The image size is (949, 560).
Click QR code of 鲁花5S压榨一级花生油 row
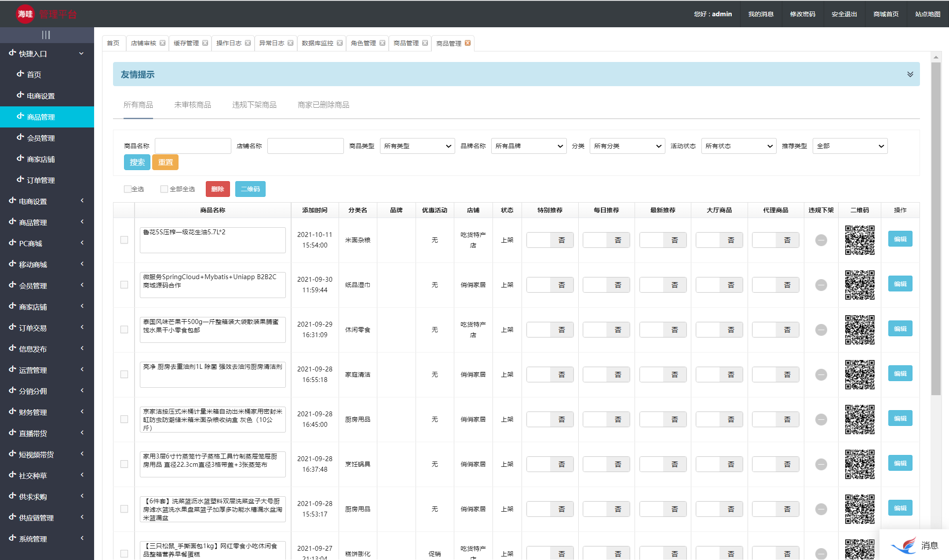pos(860,240)
